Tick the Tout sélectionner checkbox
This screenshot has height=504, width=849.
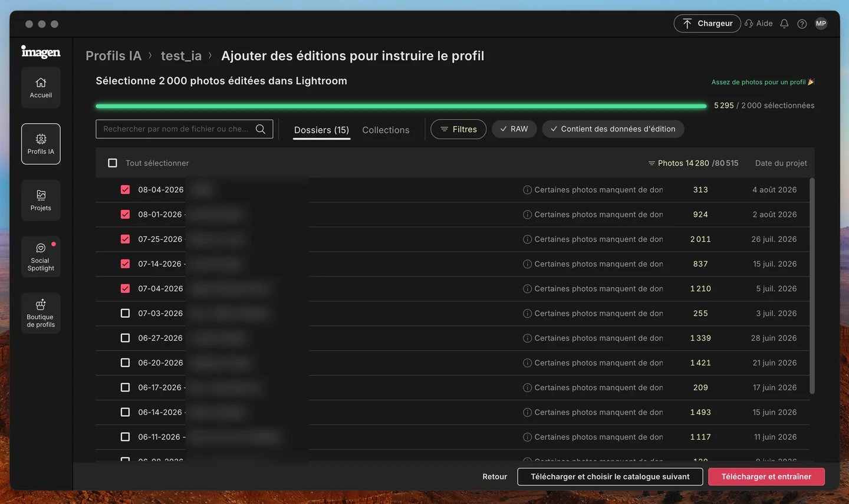click(113, 163)
